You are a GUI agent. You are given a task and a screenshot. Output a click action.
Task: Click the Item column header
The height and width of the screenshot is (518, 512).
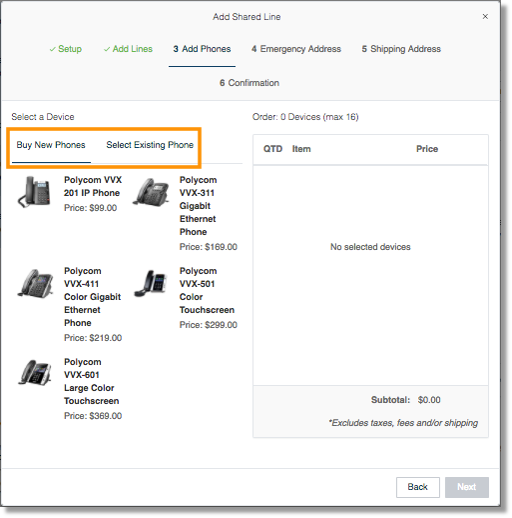301,149
